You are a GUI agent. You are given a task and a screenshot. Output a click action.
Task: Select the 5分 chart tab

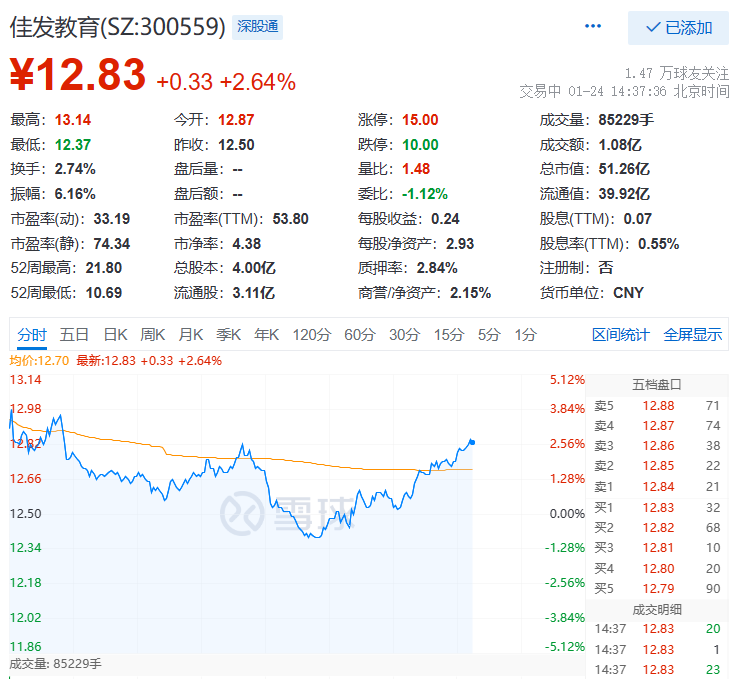click(489, 335)
